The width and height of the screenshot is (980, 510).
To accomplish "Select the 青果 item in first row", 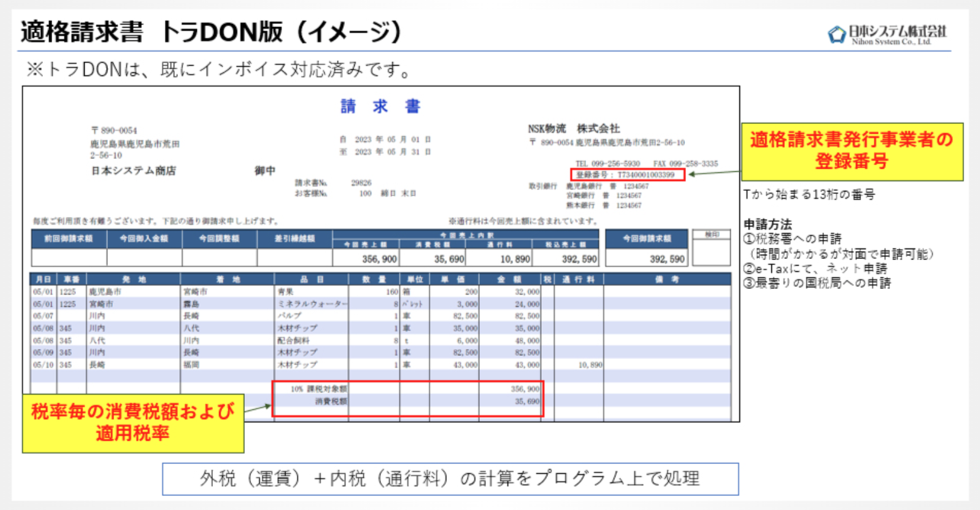I will click(x=286, y=292).
